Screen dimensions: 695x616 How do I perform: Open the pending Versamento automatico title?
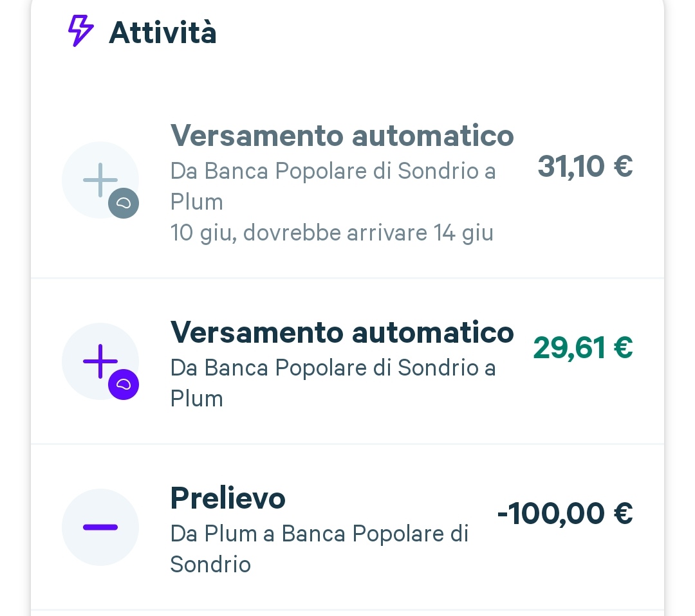coord(342,136)
